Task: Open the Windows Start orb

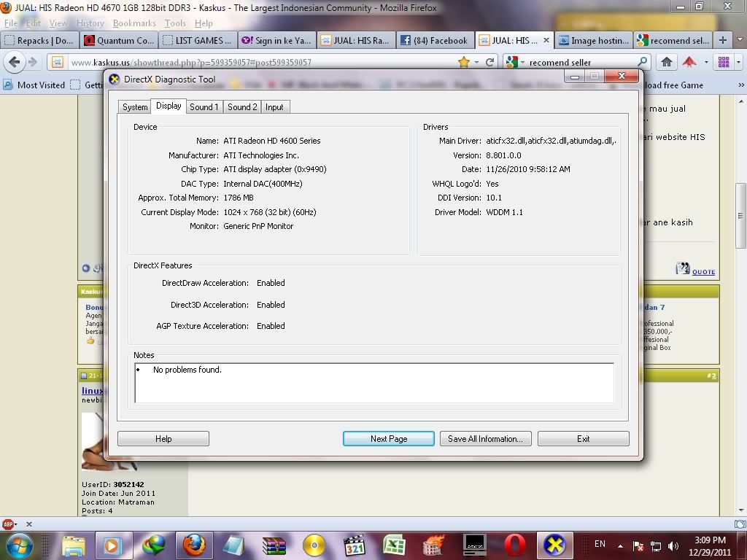Action: click(18, 545)
